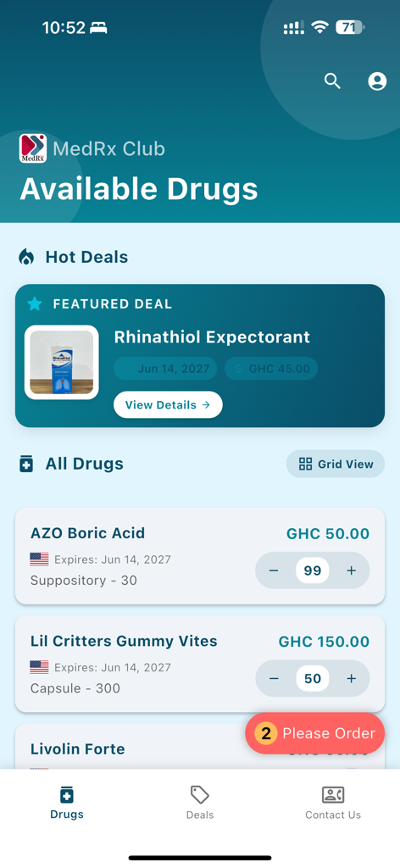Tap the Hot Deals flame icon

click(26, 257)
